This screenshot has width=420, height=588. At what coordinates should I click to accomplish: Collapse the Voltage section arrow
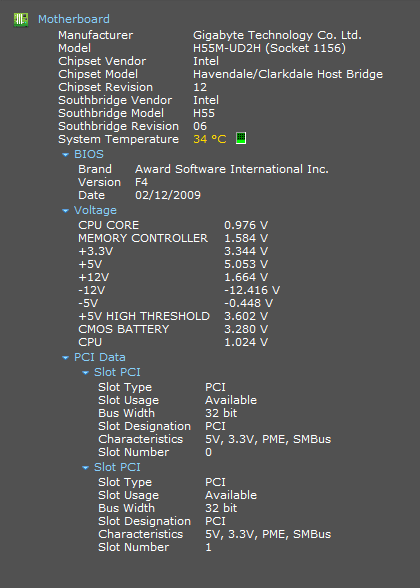pos(66,210)
